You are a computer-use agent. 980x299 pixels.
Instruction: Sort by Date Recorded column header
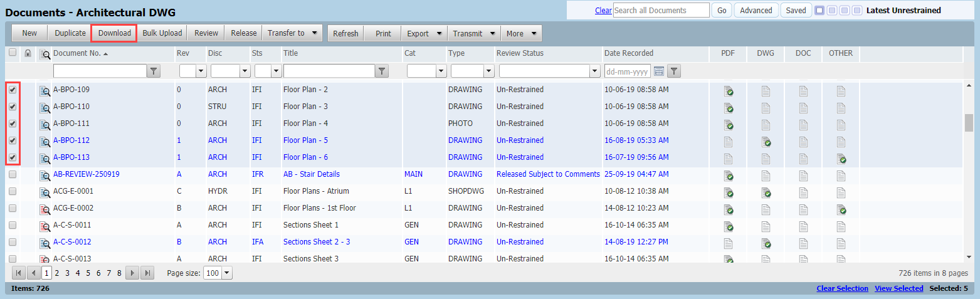pyautogui.click(x=629, y=53)
